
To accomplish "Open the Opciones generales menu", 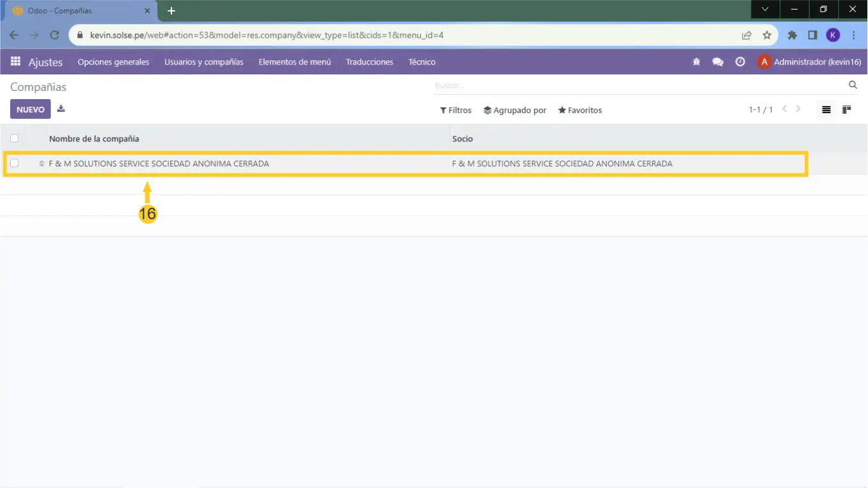I will click(113, 62).
